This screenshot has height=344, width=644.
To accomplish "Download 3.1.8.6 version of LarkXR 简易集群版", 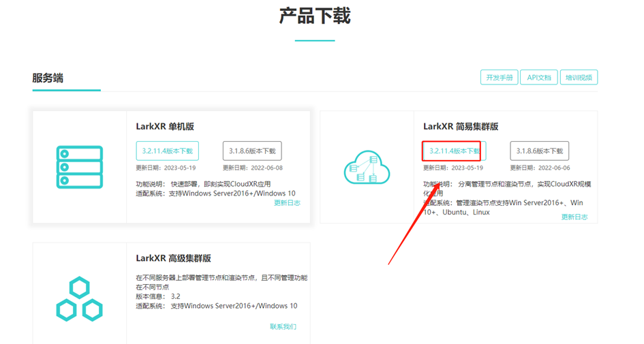I will [x=539, y=151].
